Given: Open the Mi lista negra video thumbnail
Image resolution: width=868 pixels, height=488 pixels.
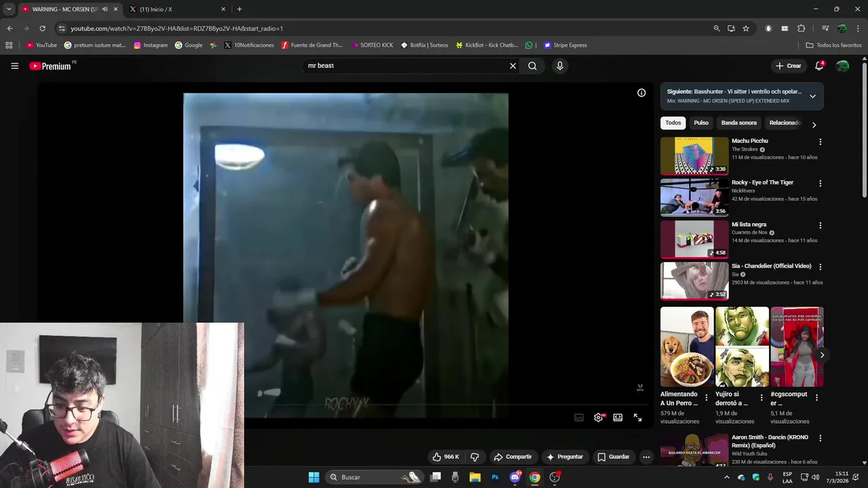Looking at the screenshot, I should (694, 239).
